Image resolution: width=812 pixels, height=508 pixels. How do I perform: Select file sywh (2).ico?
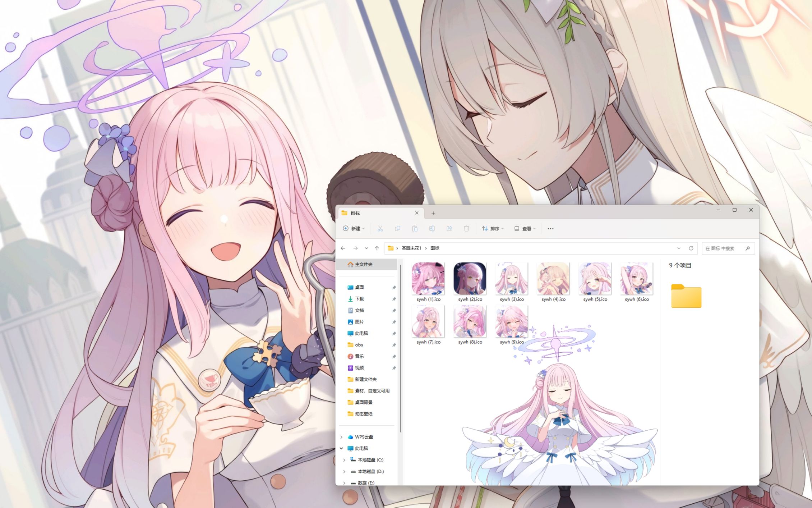[x=470, y=282]
